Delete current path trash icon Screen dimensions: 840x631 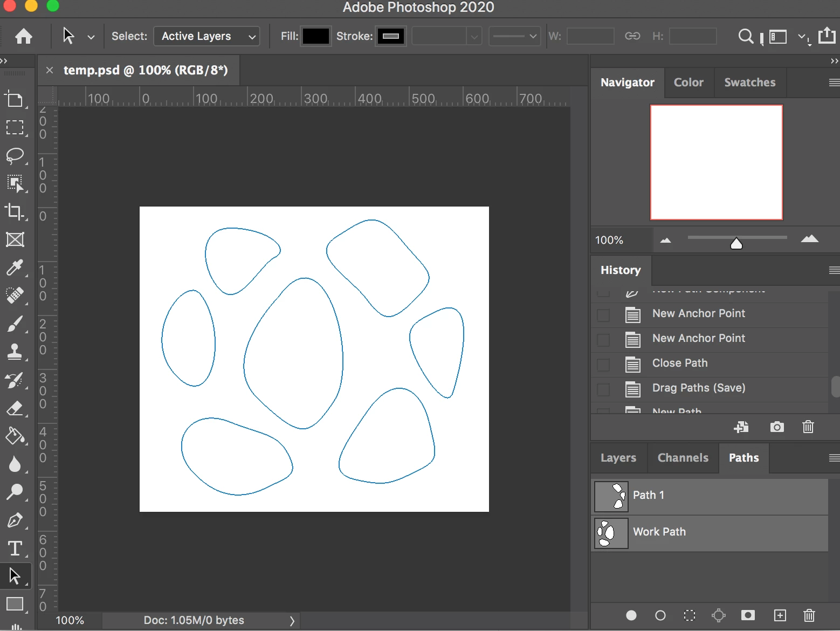(x=809, y=615)
